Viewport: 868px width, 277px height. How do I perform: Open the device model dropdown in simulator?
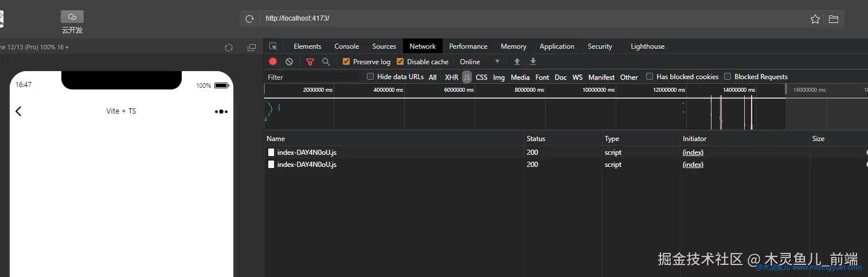click(x=34, y=47)
